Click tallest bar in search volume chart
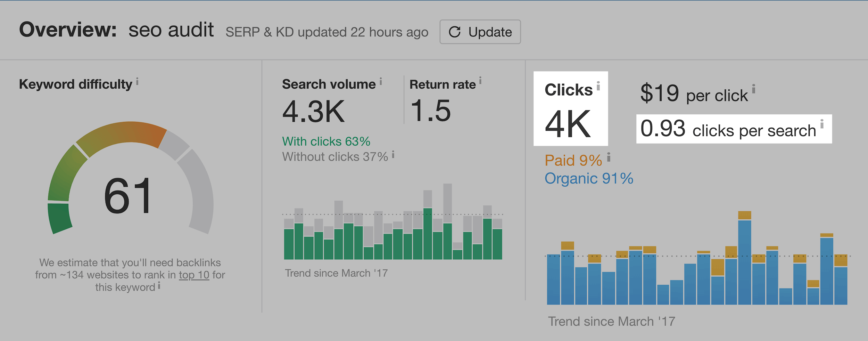The height and width of the screenshot is (341, 868). point(448,221)
